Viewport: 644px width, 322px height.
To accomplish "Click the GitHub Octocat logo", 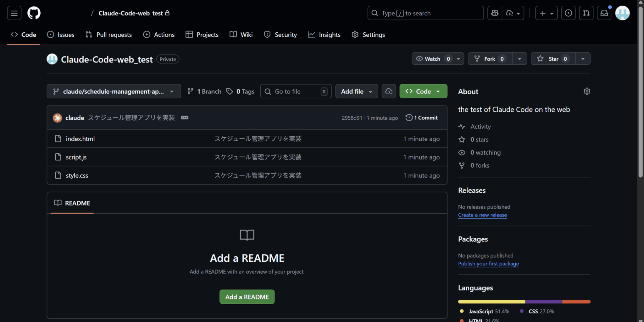I will coord(34,13).
